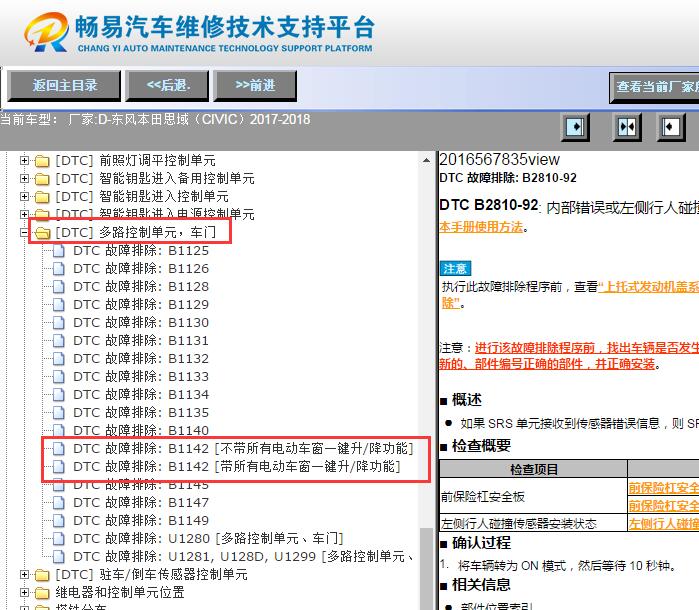
Task: Open DTC 故障排除: B1131
Action: [x=141, y=341]
